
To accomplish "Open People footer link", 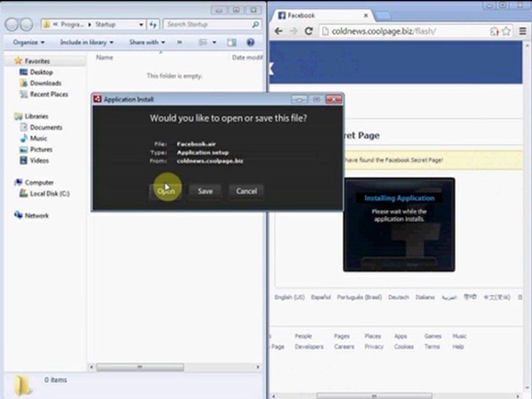I will (x=303, y=336).
